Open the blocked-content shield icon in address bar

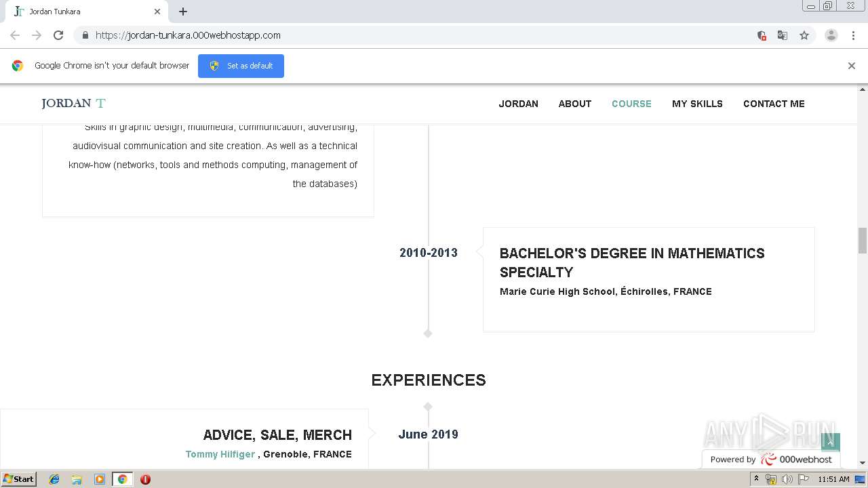pos(762,35)
